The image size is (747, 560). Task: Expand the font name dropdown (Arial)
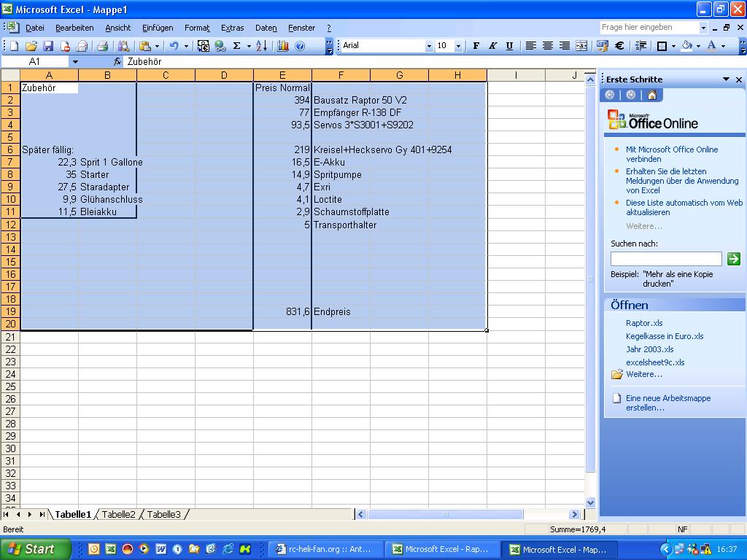tap(429, 46)
